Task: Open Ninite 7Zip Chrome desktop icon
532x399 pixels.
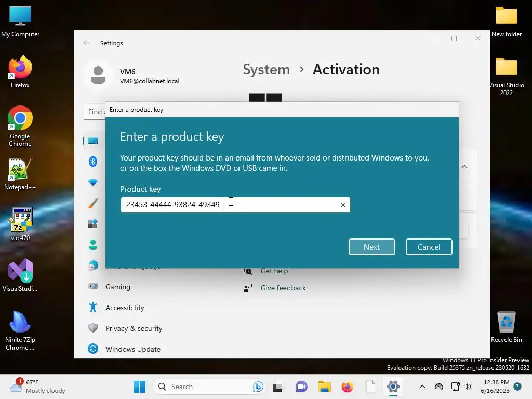Action: point(20,331)
